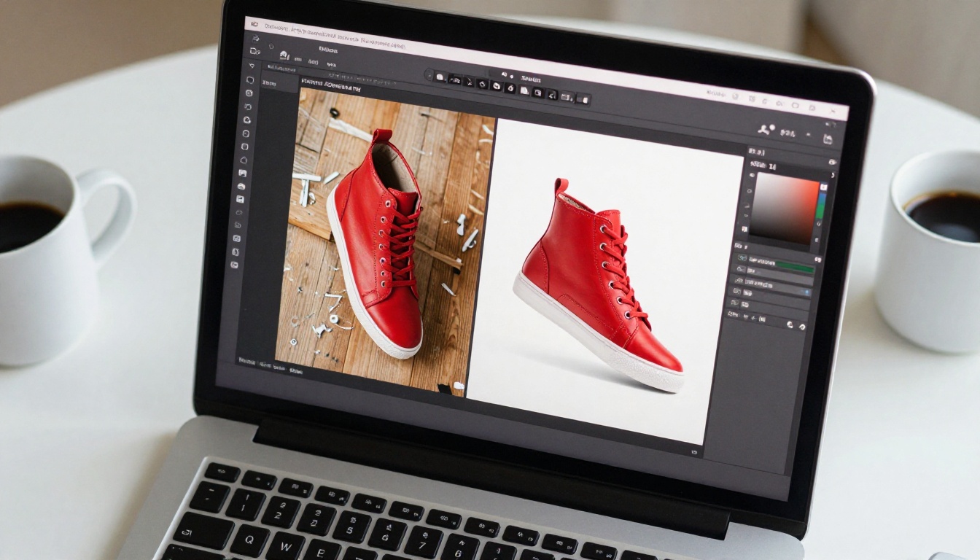Open the share people icon above the color panel
Viewport: 980px width, 560px height.
coord(766,130)
